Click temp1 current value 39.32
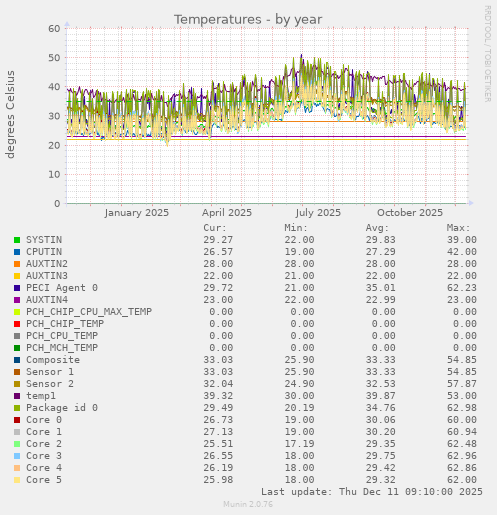497x515 pixels. click(218, 396)
